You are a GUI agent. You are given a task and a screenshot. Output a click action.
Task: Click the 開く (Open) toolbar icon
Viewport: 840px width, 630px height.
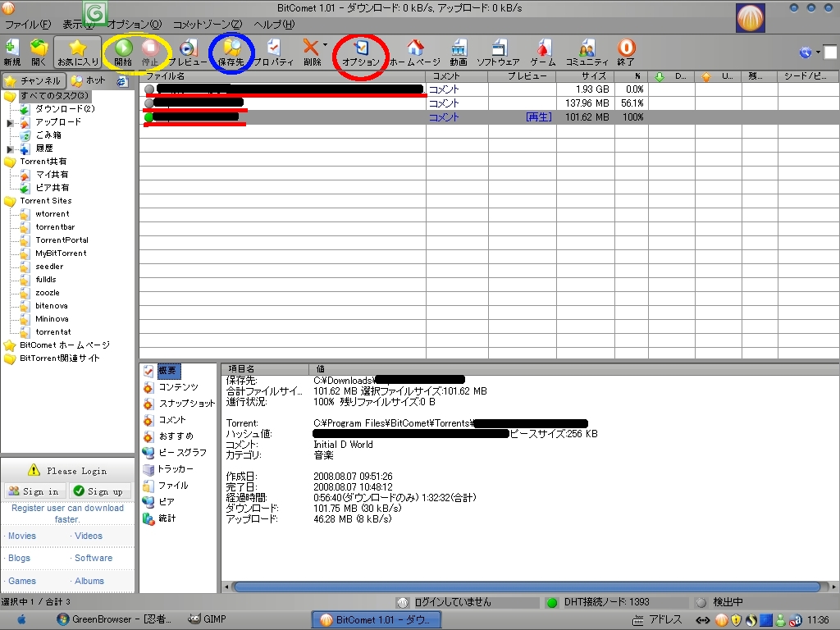pyautogui.click(x=39, y=52)
